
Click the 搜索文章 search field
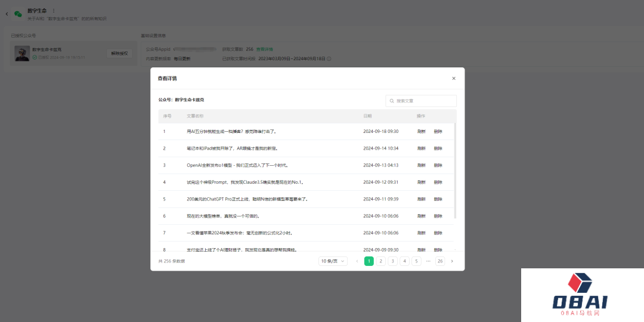click(x=425, y=101)
